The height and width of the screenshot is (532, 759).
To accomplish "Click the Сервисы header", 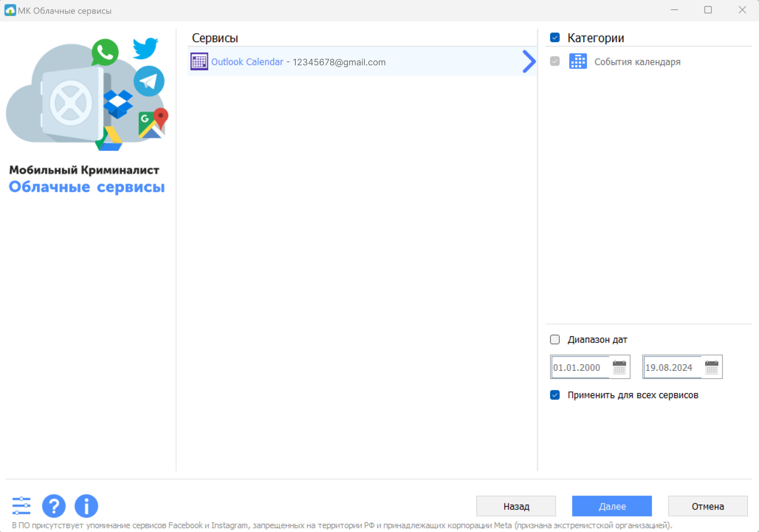I will coord(215,38).
